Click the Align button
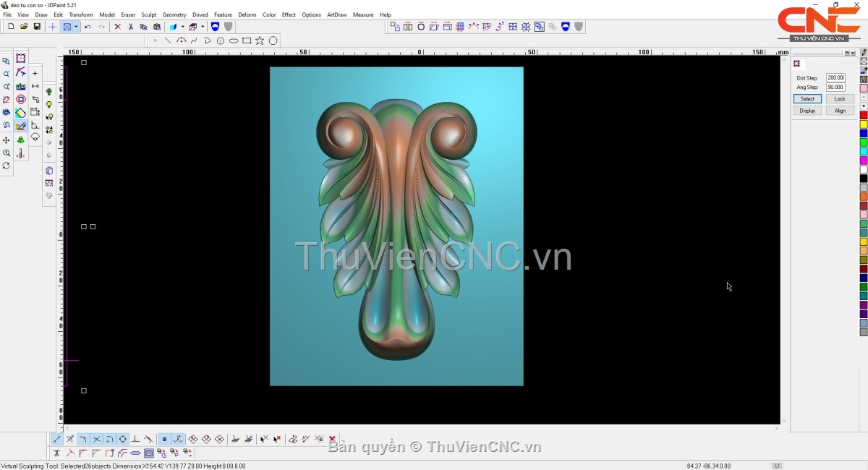The image size is (868, 470). coord(839,111)
